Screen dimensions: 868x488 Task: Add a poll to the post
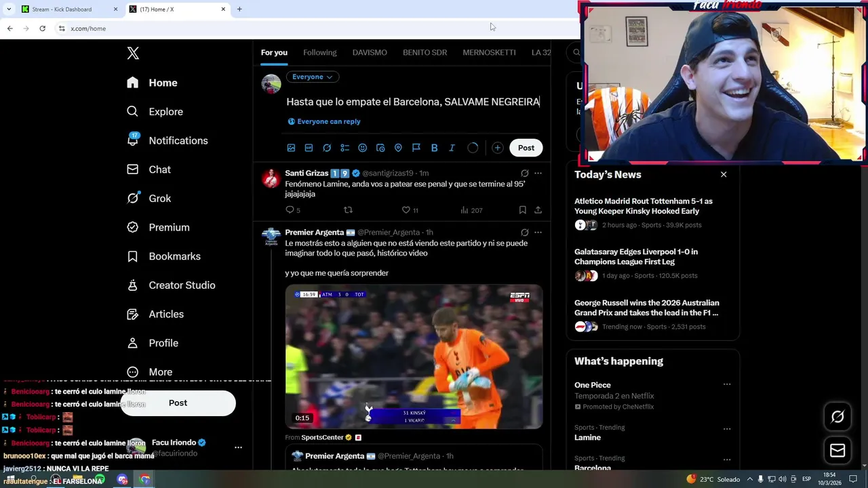(x=344, y=148)
